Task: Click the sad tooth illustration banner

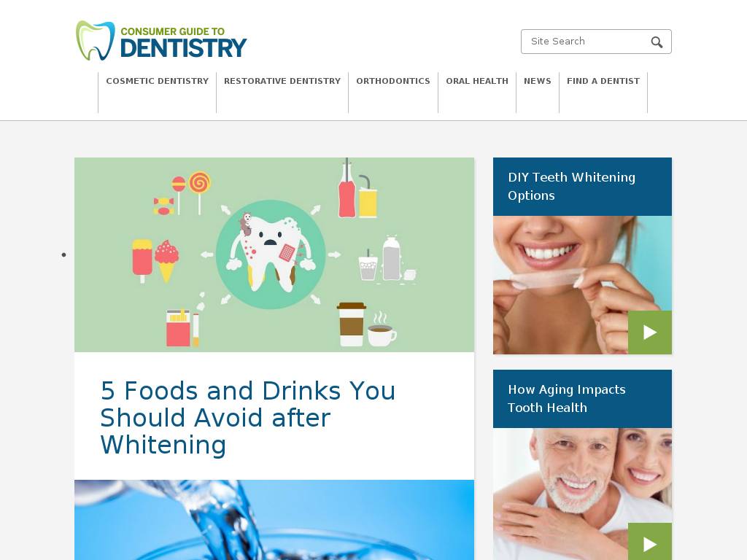Action: [x=274, y=254]
